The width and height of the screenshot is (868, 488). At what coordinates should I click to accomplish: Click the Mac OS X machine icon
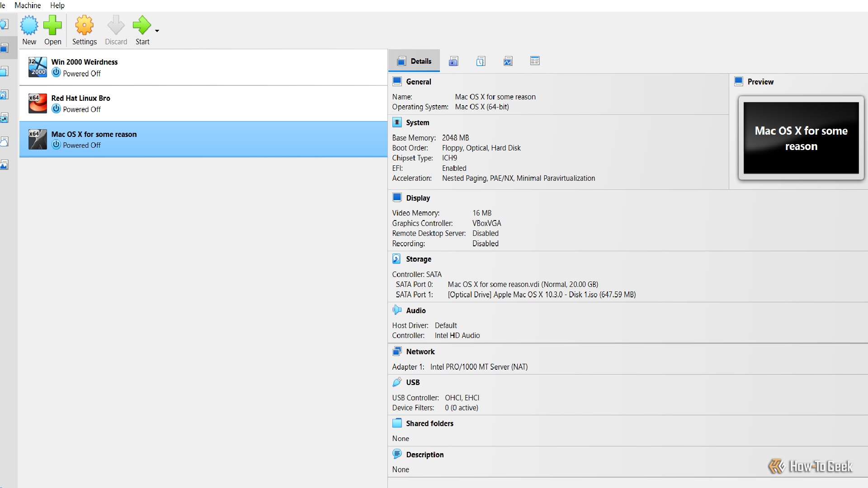click(38, 139)
